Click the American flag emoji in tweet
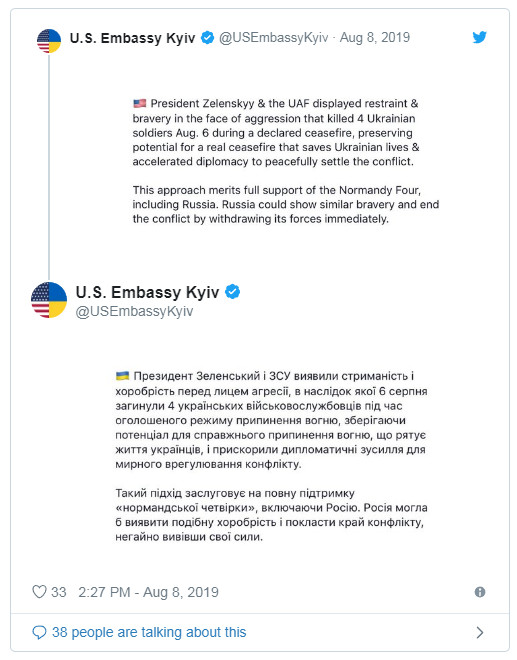517x660 pixels. 140,103
